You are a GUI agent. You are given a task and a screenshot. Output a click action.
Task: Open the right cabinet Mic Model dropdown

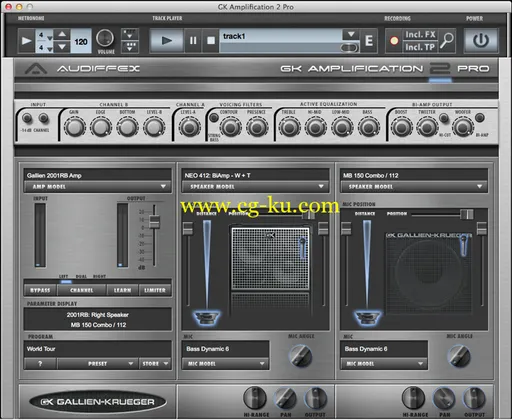[384, 364]
